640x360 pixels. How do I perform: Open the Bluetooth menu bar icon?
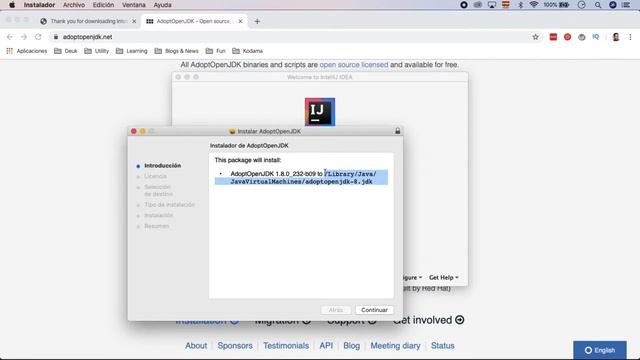coord(520,5)
